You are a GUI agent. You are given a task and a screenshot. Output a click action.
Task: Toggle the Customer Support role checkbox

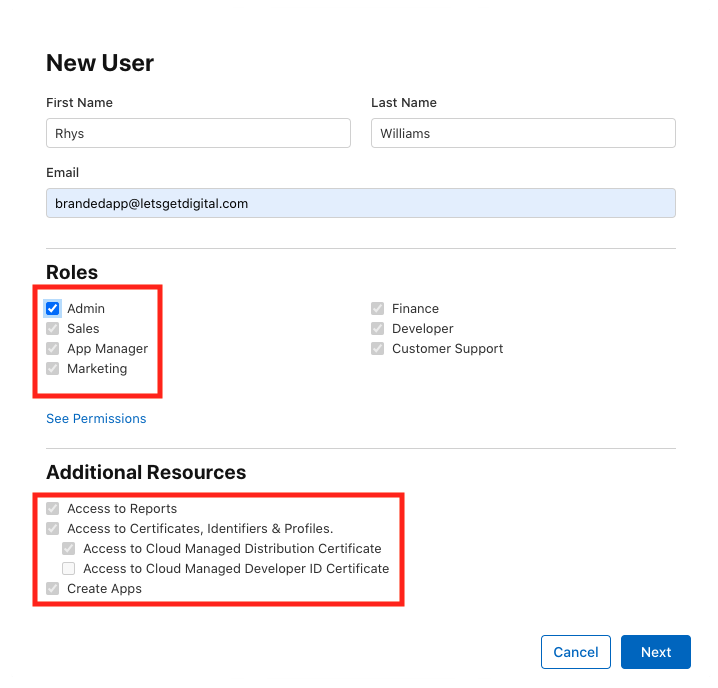coord(378,349)
